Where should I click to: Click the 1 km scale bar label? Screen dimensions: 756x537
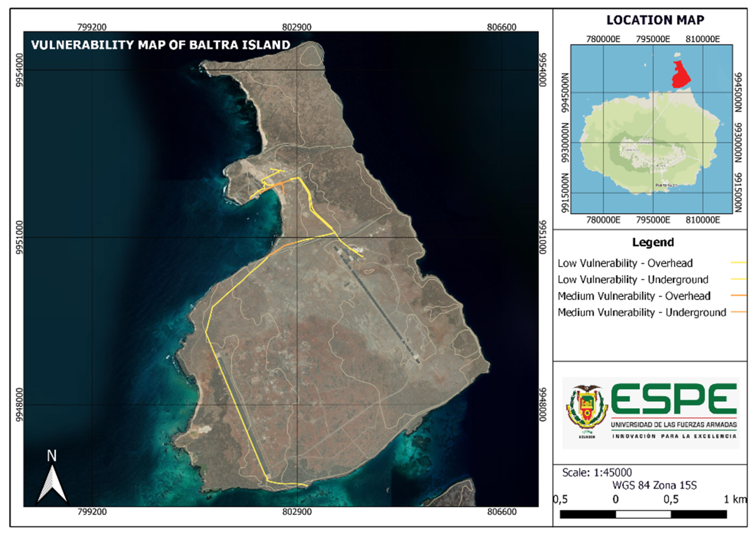tap(735, 499)
